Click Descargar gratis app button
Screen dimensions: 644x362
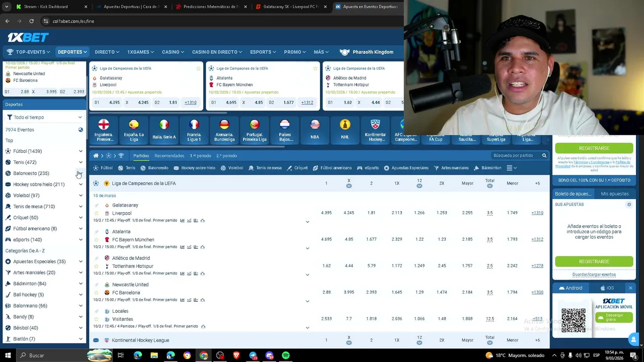point(614,318)
